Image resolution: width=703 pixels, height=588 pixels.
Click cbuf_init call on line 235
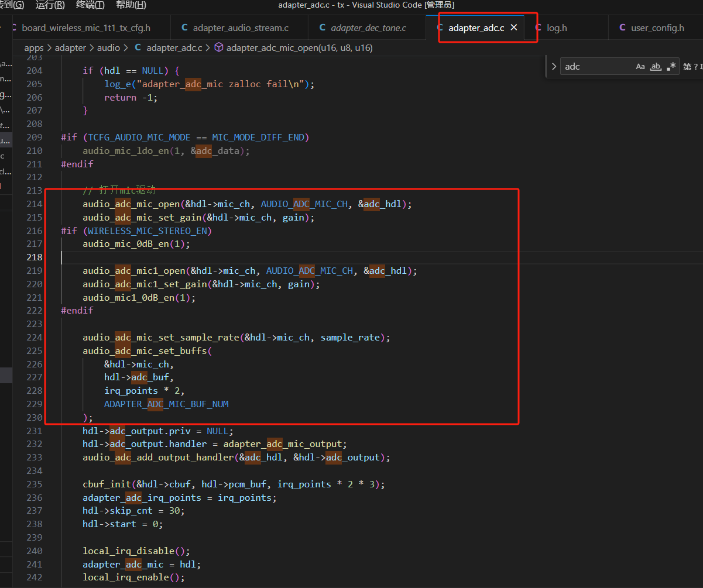[107, 484]
